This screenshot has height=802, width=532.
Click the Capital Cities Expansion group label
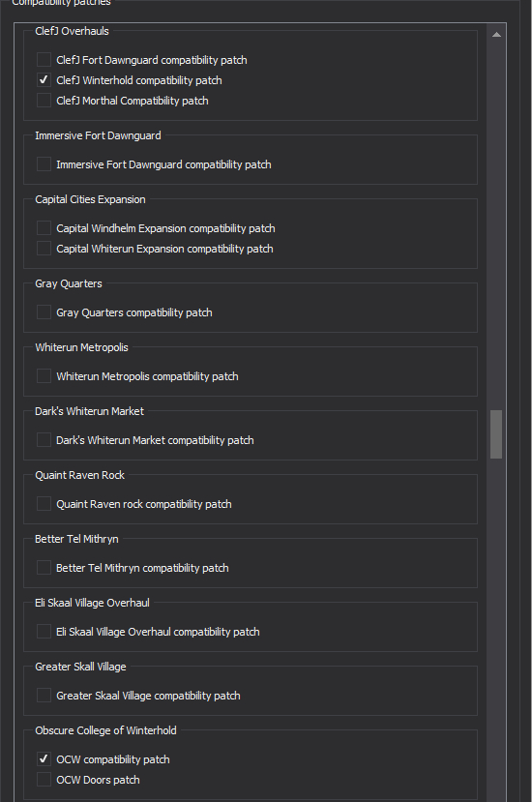[90, 199]
